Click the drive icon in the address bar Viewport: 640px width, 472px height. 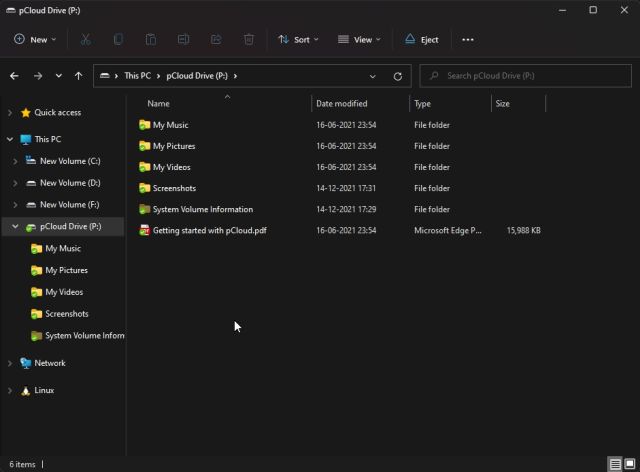[104, 76]
